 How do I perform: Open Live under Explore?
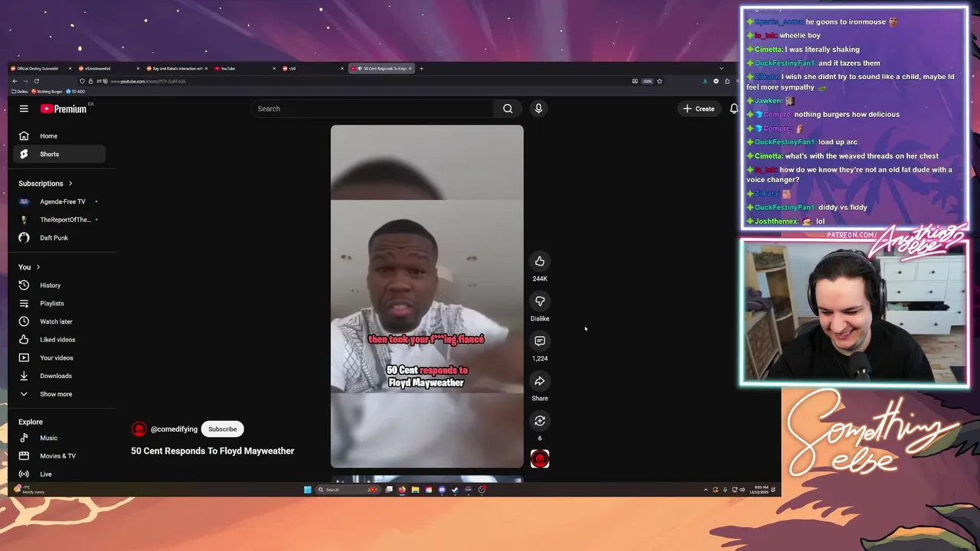[59, 474]
